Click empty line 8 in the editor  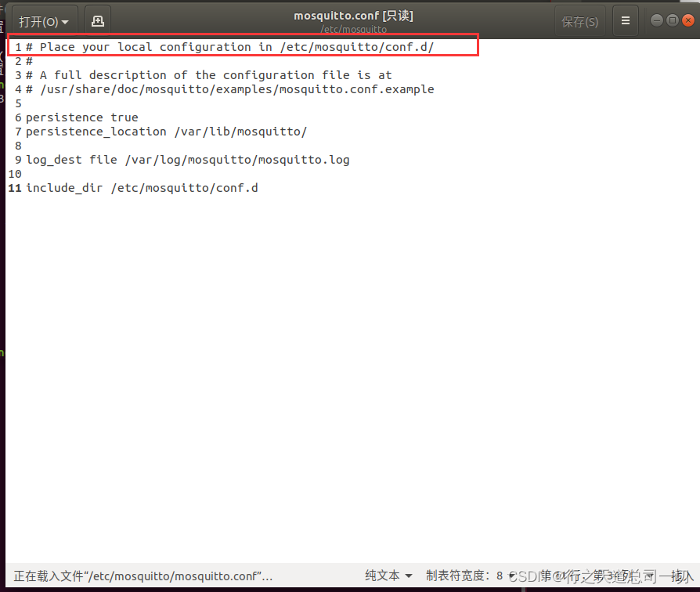click(x=352, y=146)
